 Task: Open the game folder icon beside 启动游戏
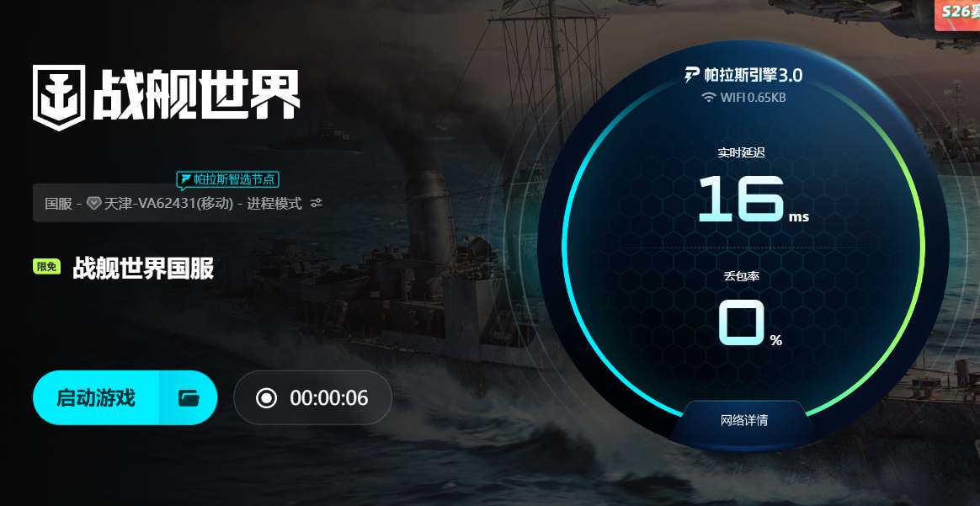pos(189,398)
